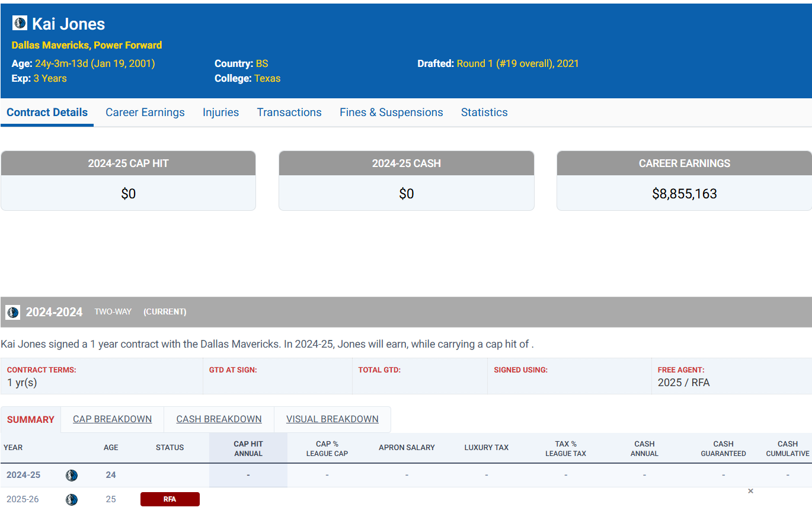The image size is (812, 517).
Task: Click the experience value 3 Years
Action: click(50, 78)
